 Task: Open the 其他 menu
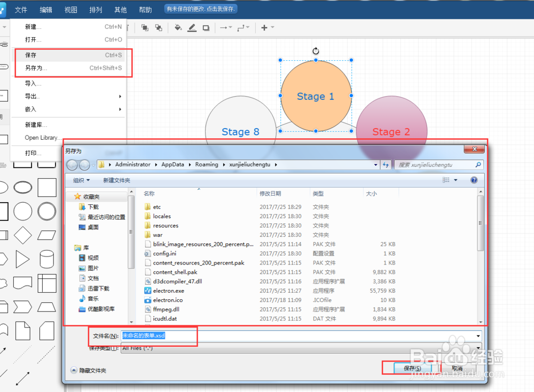click(121, 10)
